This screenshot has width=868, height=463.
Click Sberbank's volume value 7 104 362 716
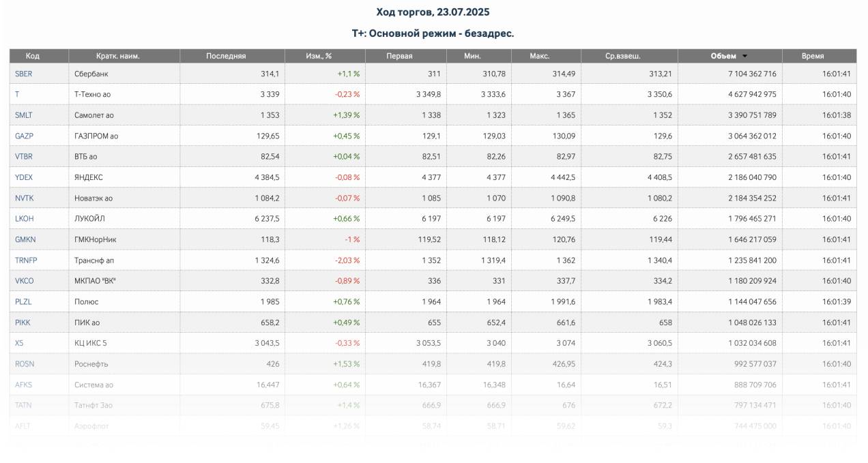coord(742,74)
